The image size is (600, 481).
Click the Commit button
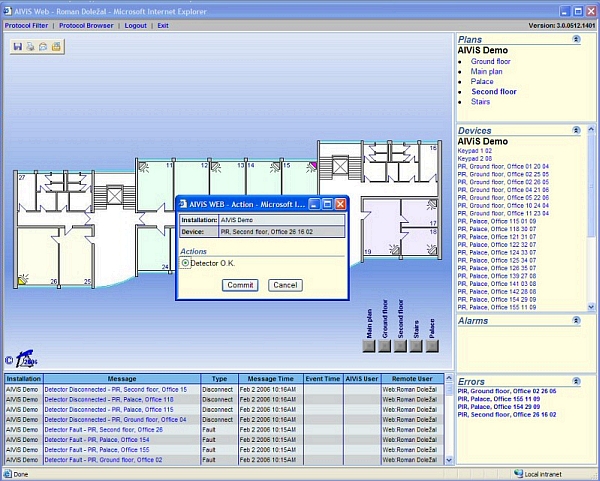point(240,285)
